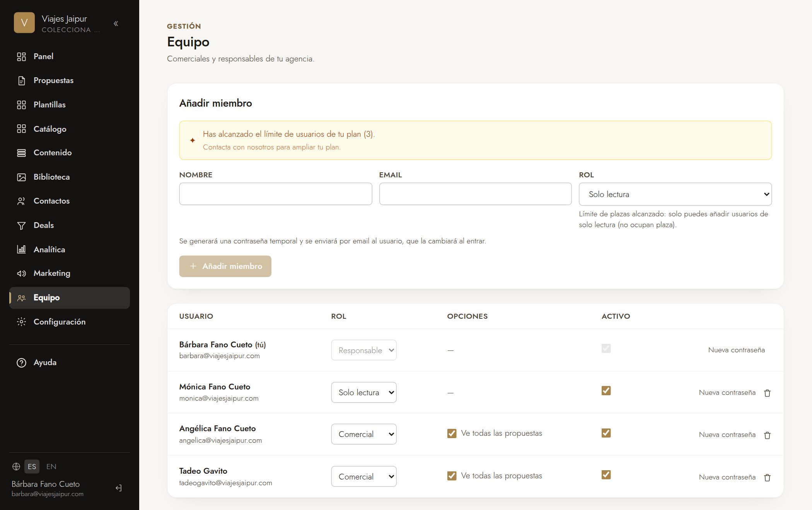This screenshot has height=510, width=812.
Task: Uncheck 'Ve todas las propuestas' for Tadeo
Action: click(x=452, y=476)
